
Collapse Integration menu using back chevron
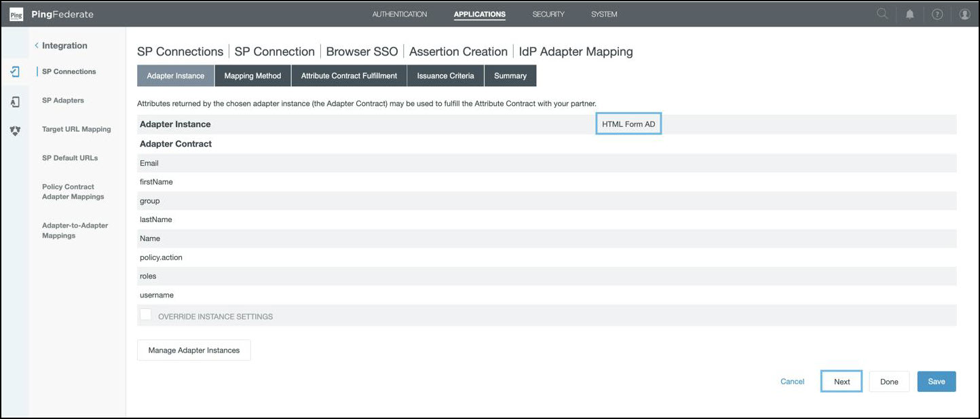(37, 45)
